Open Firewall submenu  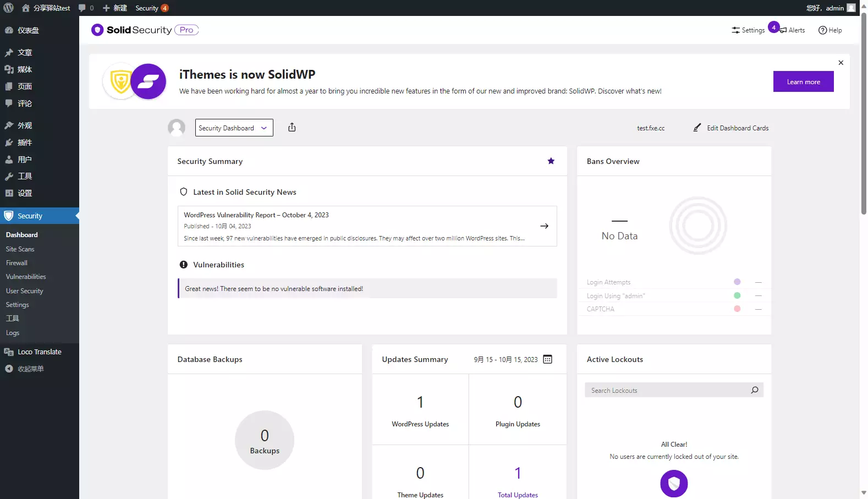17,263
